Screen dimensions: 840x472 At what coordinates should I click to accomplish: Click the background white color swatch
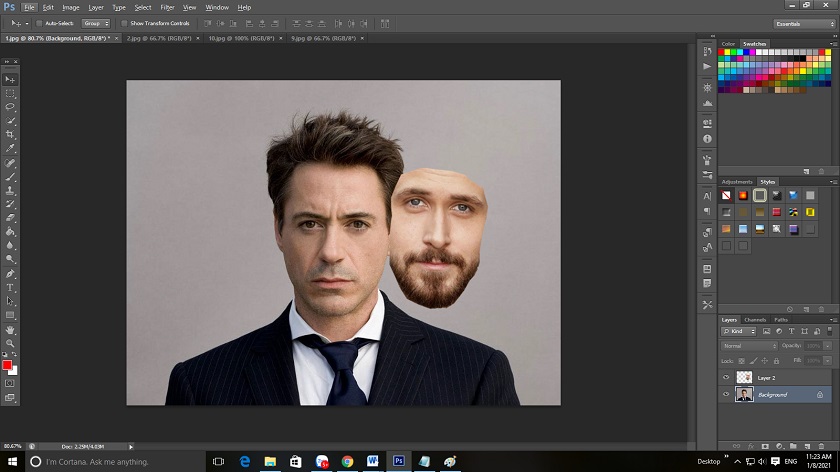pos(14,371)
